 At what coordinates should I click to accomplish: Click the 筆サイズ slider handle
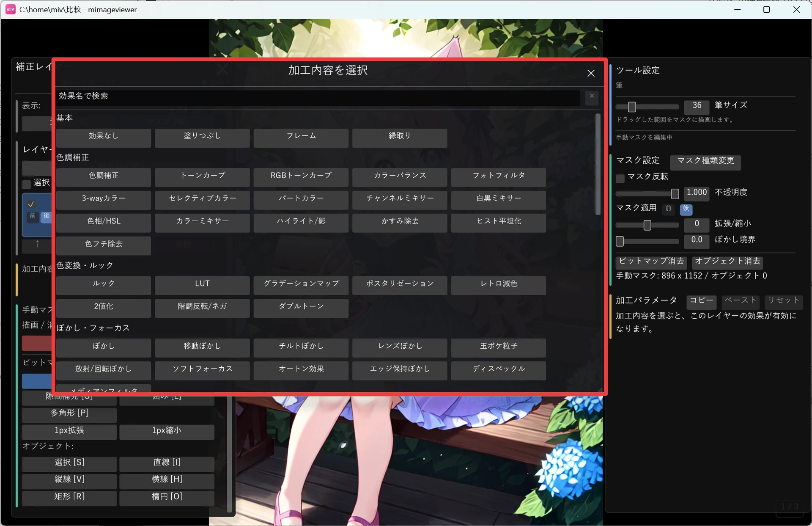point(632,107)
